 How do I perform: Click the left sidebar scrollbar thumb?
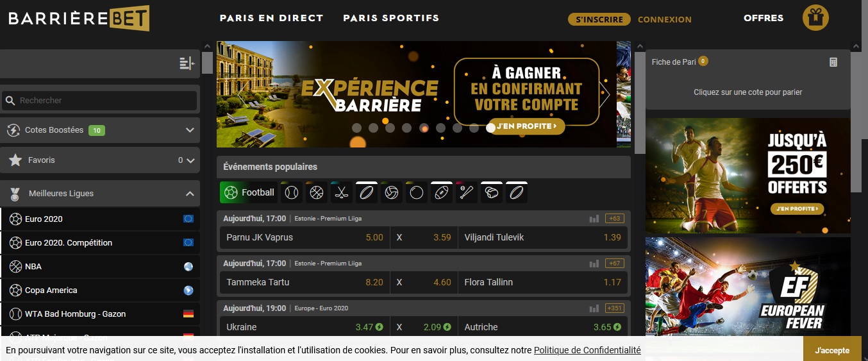point(207,63)
